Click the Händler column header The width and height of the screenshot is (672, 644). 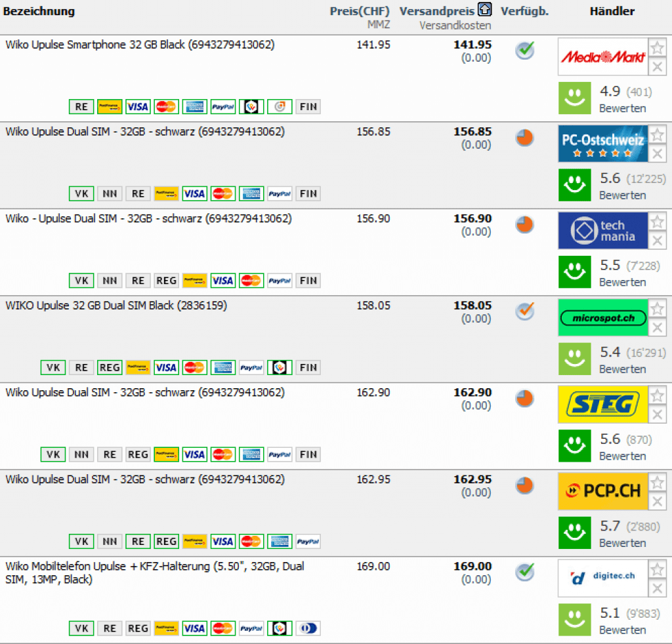612,11
